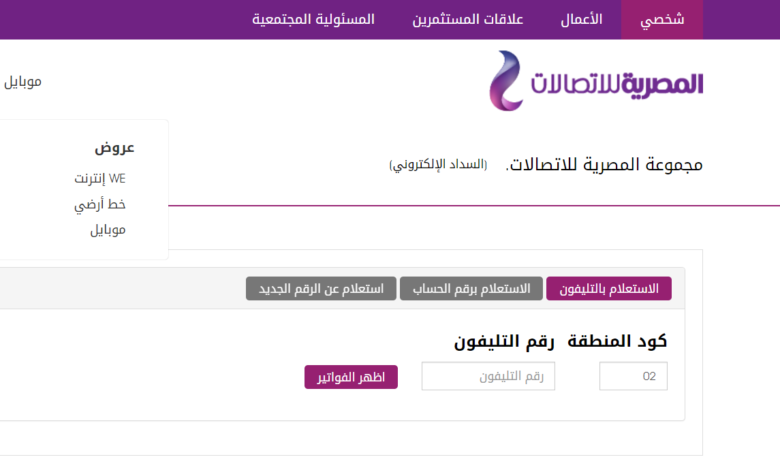Open علاقات المستثمرين in top navigation
The image size is (780, 470).
(468, 19)
